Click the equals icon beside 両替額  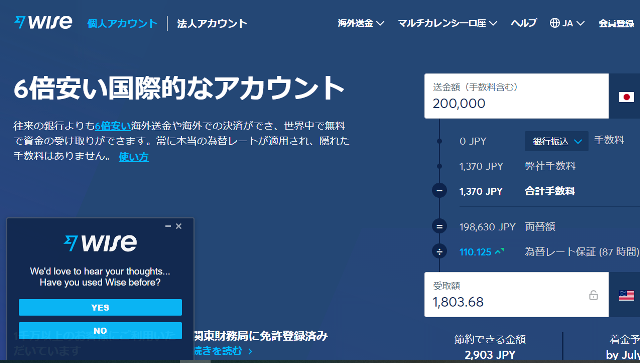click(439, 226)
